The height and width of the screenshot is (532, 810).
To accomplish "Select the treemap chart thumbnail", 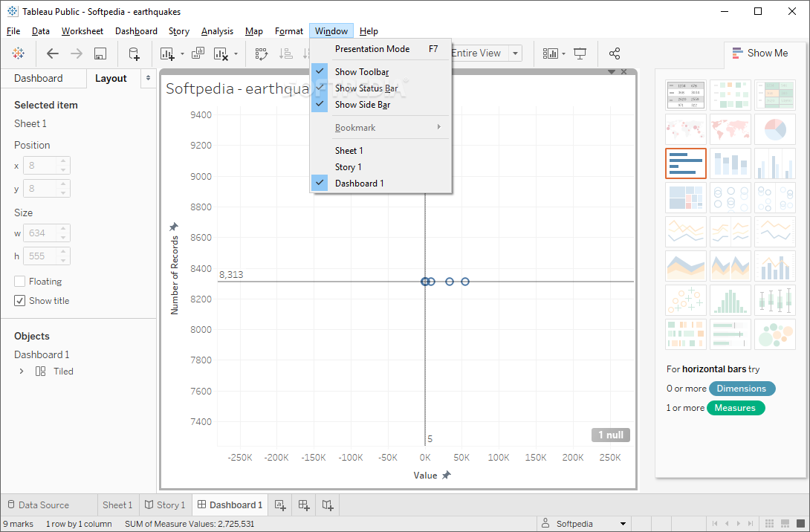I will tap(685, 198).
